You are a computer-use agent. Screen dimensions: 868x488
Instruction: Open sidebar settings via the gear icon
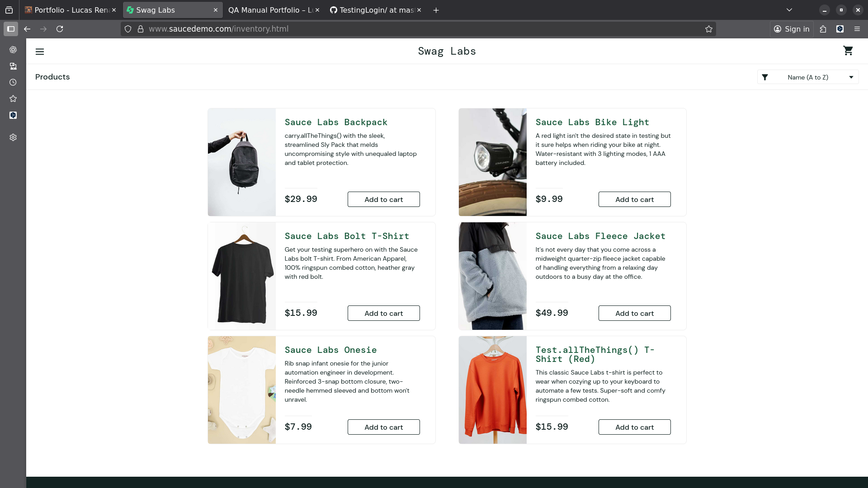[x=13, y=137]
